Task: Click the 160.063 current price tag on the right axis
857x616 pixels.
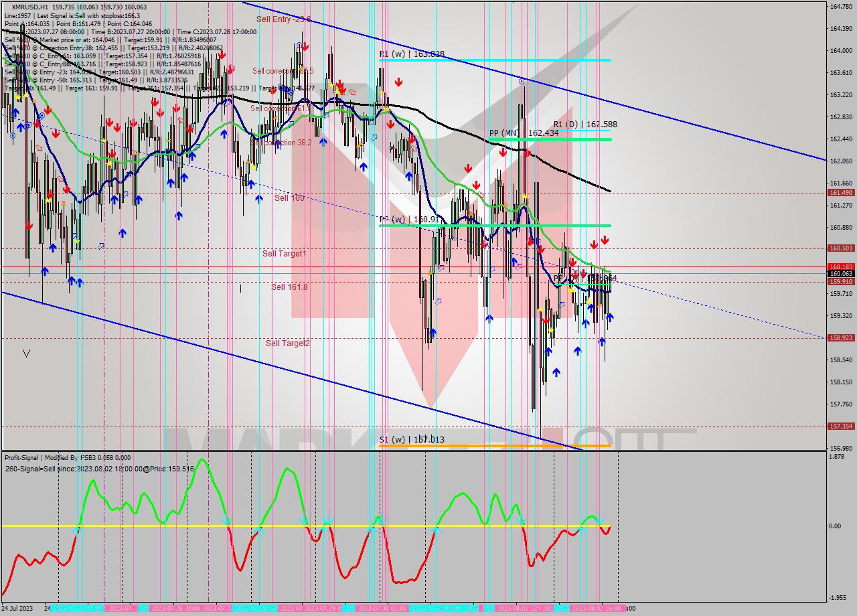Action: tap(842, 273)
